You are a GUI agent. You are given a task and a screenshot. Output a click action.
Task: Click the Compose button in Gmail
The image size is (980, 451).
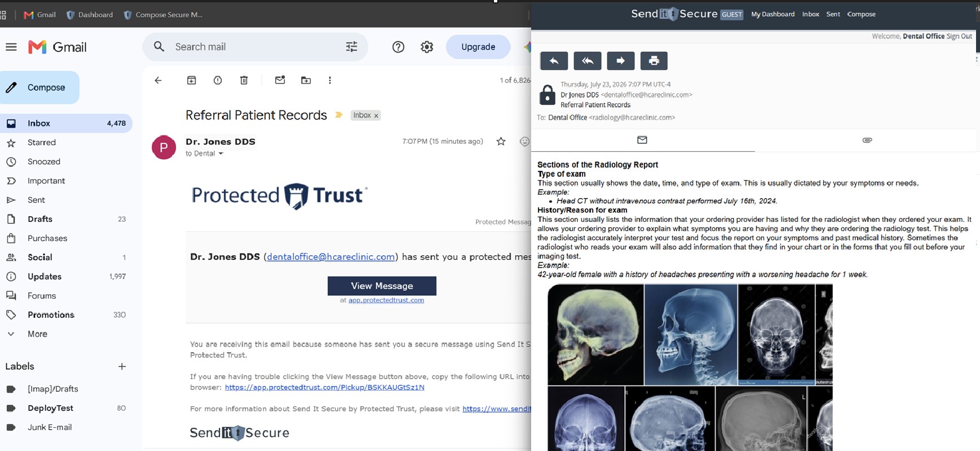[39, 87]
